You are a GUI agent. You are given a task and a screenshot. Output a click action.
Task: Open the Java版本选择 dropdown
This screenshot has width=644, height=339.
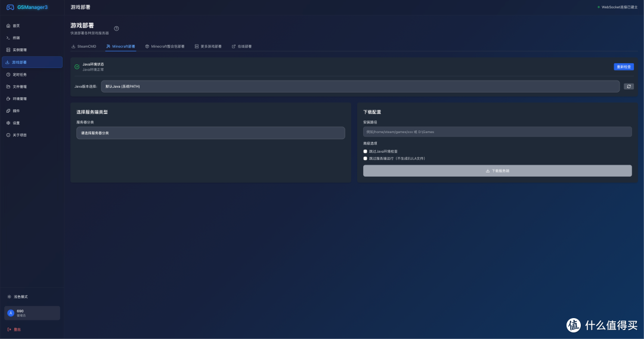pos(360,87)
